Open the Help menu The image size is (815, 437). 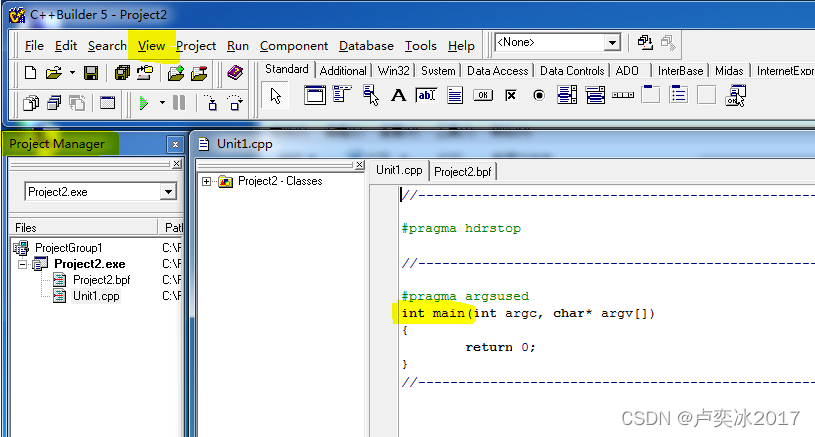click(461, 46)
